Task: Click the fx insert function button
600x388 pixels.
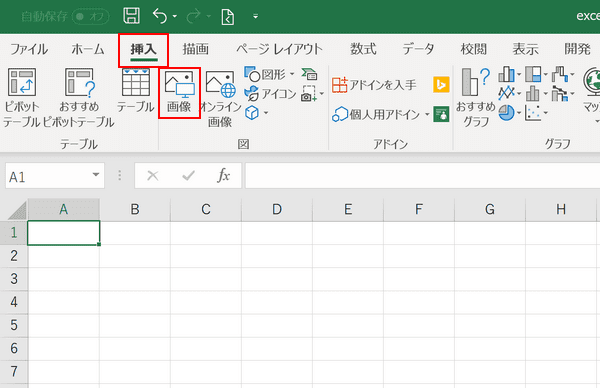Action: point(223,176)
